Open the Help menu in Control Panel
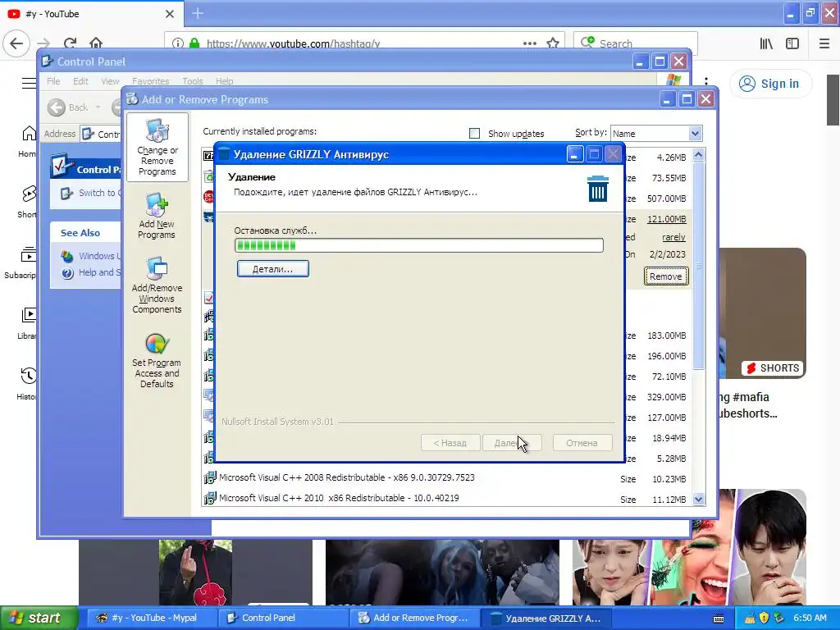This screenshot has height=630, width=840. coord(224,81)
